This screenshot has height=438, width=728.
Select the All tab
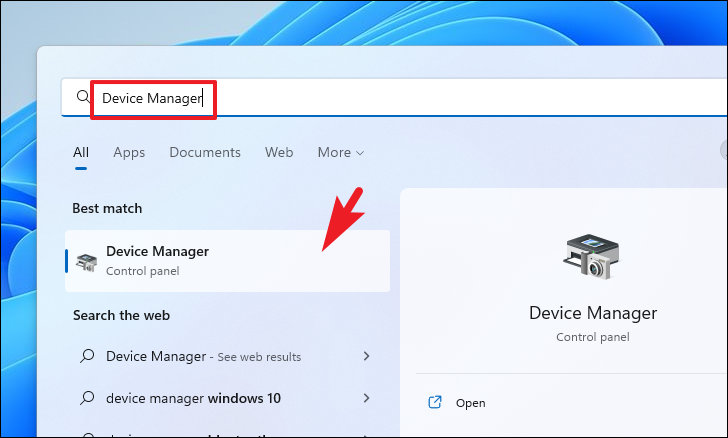pyautogui.click(x=81, y=152)
